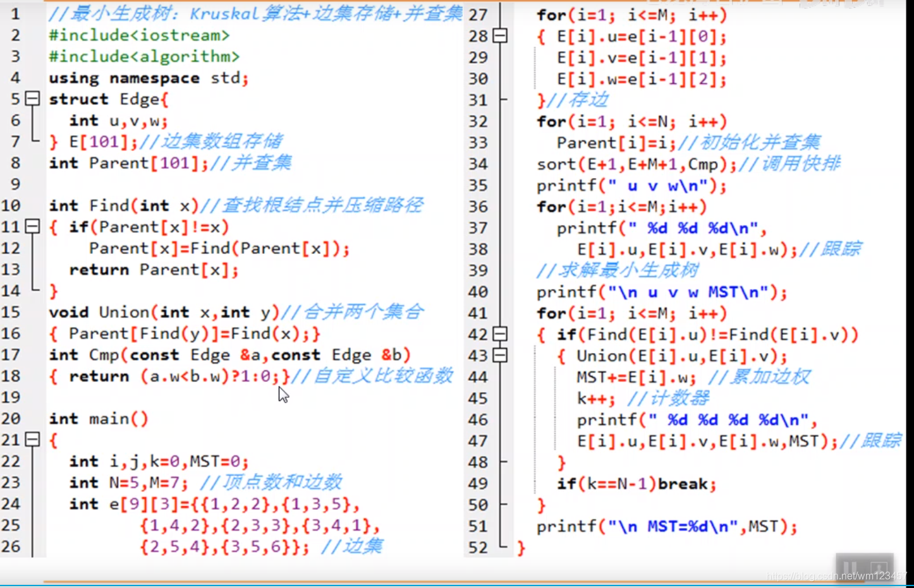Click the '//求解最小生成树' comment line

click(618, 270)
